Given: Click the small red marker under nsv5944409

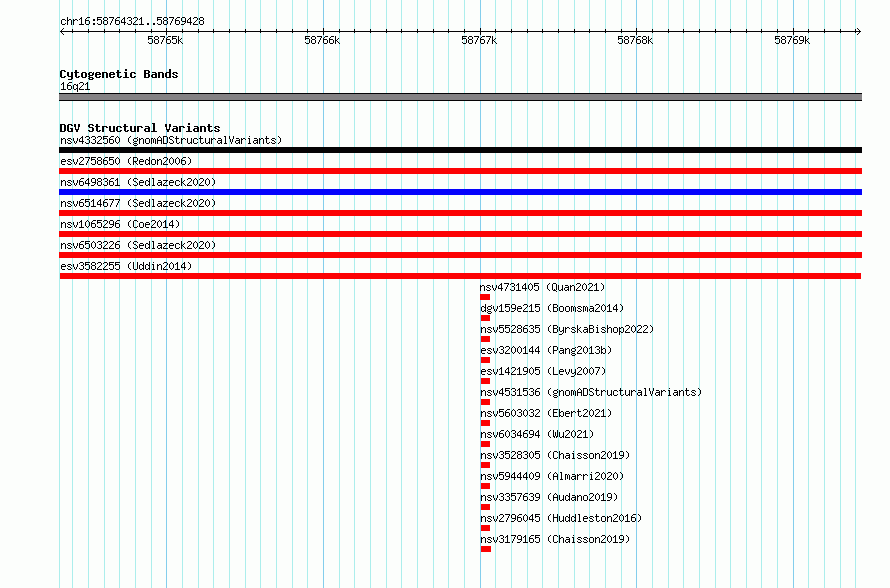Looking at the screenshot, I should tap(485, 486).
